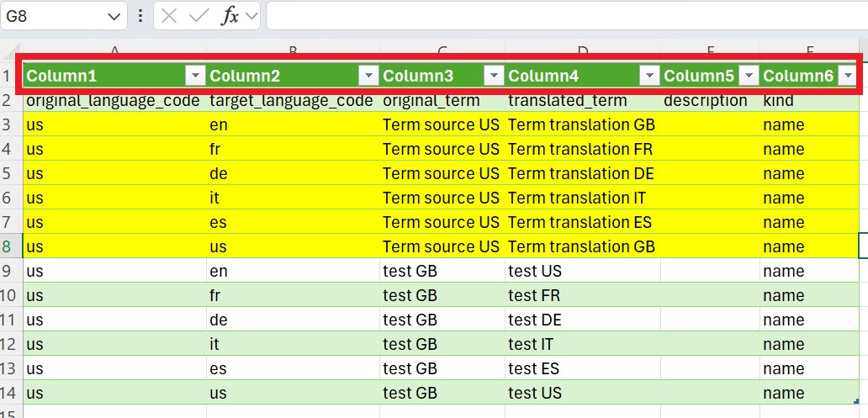Open the Column5 filter dropdown
868x418 pixels.
point(749,77)
